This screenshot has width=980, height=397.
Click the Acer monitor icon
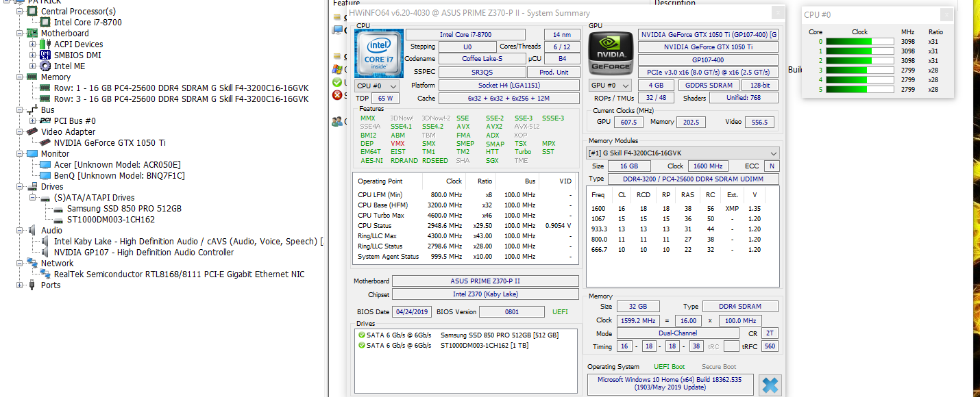click(x=45, y=164)
